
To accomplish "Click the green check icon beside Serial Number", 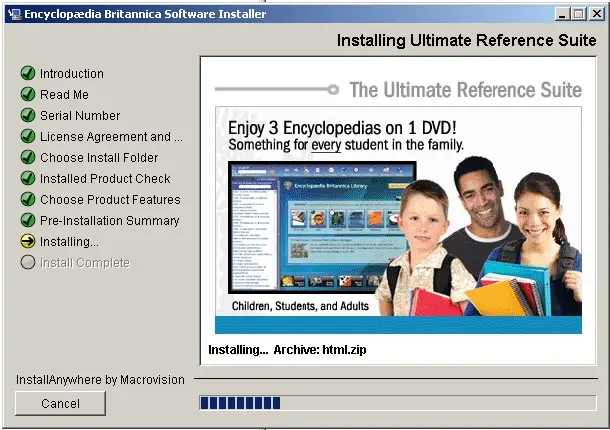I will click(x=28, y=115).
